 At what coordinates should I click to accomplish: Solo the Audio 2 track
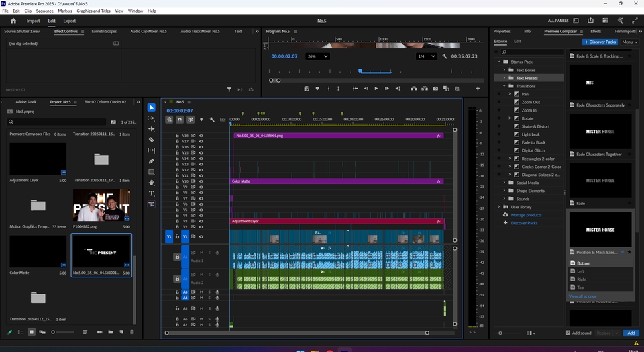click(x=209, y=275)
